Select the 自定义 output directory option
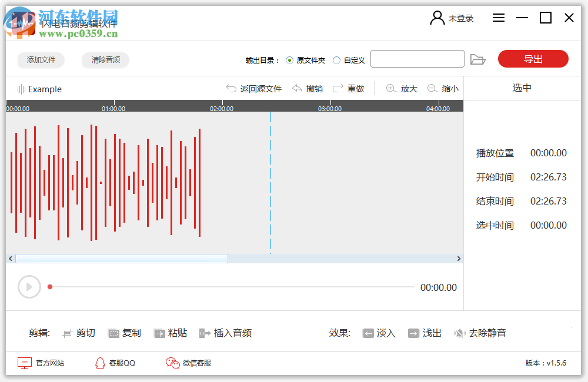 [336, 59]
